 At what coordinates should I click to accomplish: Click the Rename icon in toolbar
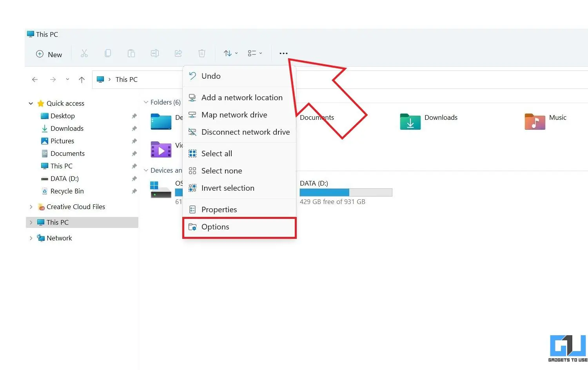pyautogui.click(x=155, y=54)
